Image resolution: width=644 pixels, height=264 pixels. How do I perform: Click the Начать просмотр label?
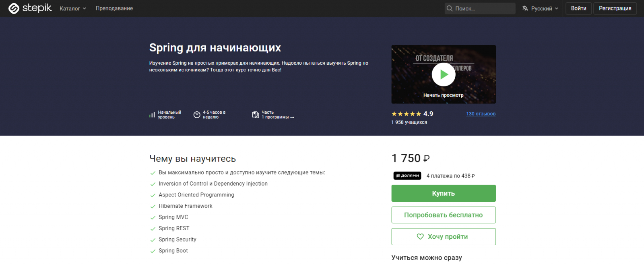[x=444, y=95]
